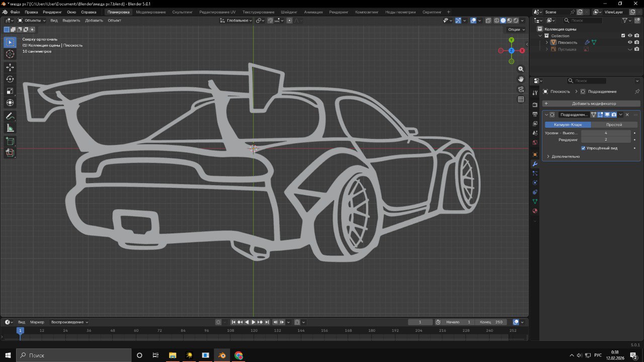Open the Рендеринг menu in top bar
Image resolution: width=644 pixels, height=362 pixels.
(x=52, y=12)
